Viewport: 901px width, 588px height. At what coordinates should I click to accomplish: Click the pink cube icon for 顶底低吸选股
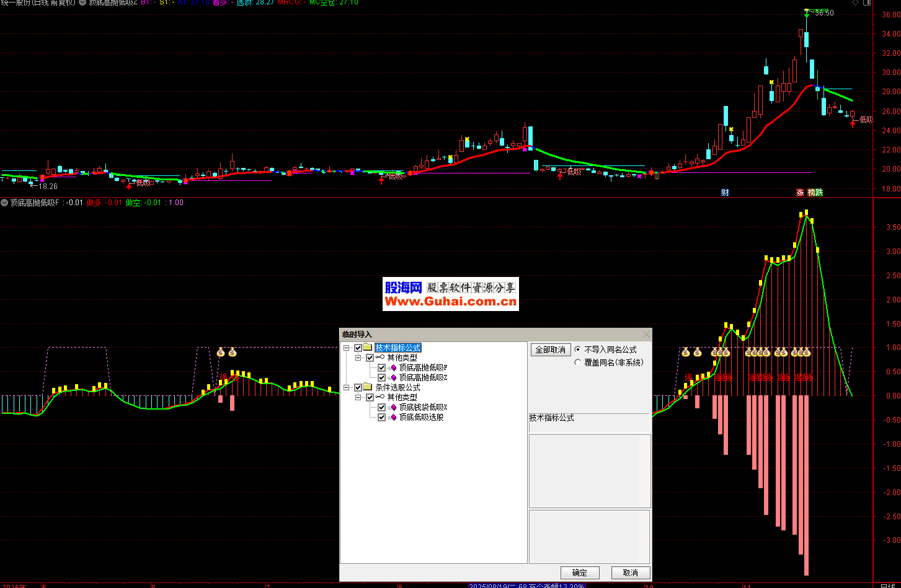click(393, 418)
